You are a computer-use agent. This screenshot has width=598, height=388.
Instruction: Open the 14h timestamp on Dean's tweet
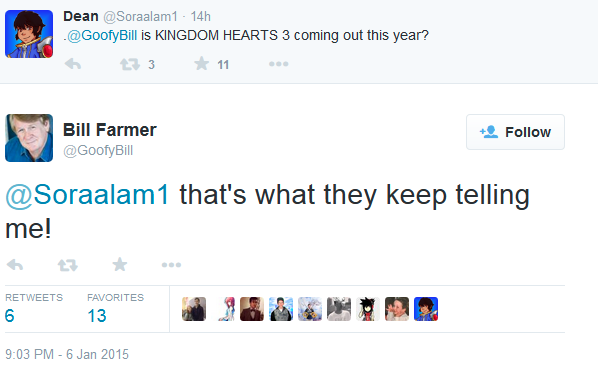pos(201,17)
